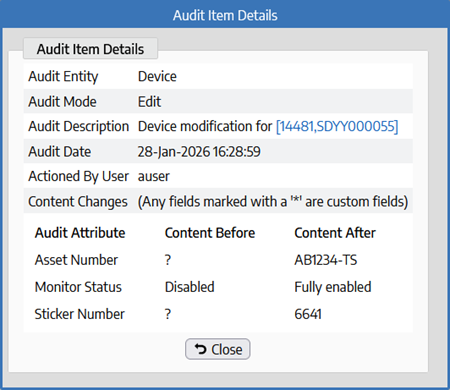Click the '?' before value for Asset Number
This screenshot has width=450, height=390.
(x=168, y=260)
